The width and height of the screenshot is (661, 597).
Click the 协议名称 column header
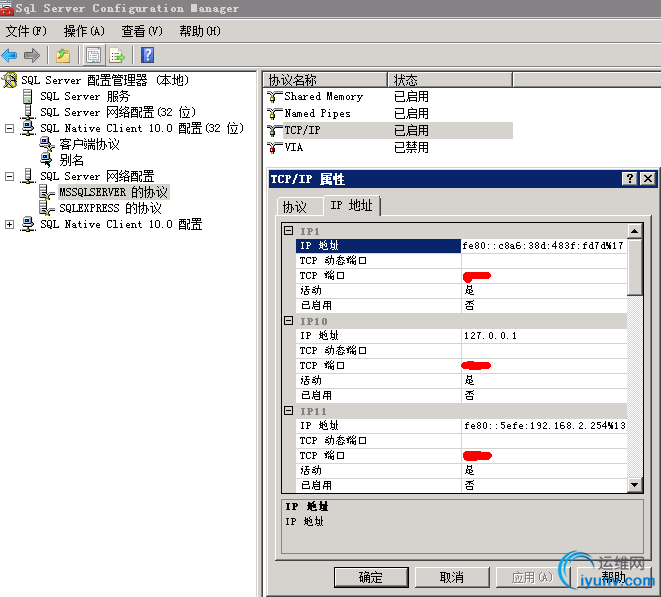[x=325, y=80]
